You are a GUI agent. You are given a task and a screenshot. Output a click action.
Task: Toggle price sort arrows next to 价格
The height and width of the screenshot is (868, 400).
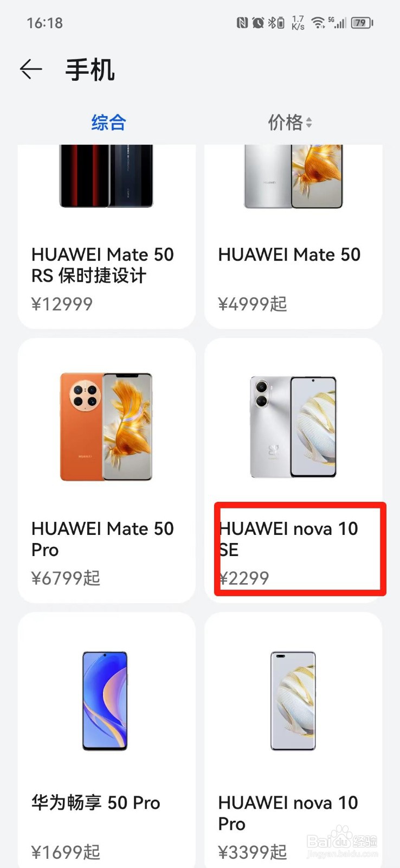(x=308, y=123)
